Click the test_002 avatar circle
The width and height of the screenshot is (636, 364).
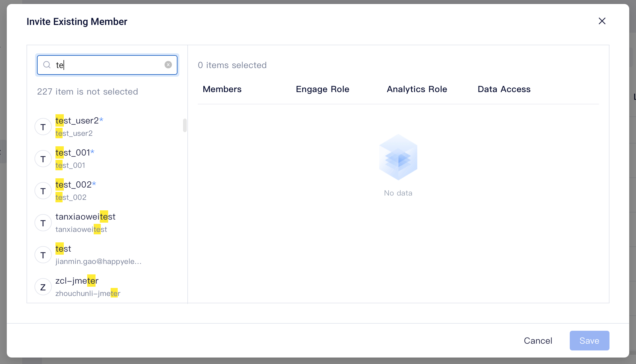point(43,191)
